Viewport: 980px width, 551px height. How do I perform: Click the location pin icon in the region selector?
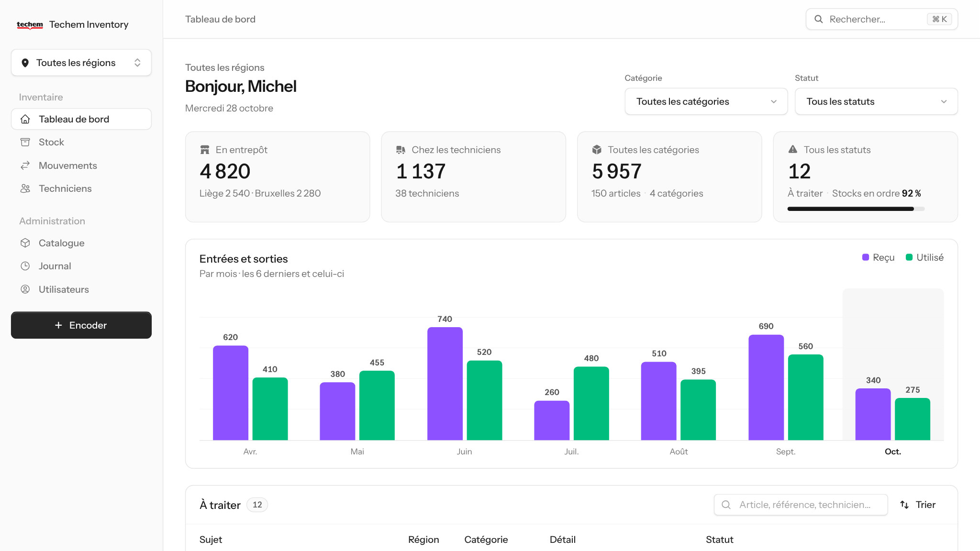[25, 63]
